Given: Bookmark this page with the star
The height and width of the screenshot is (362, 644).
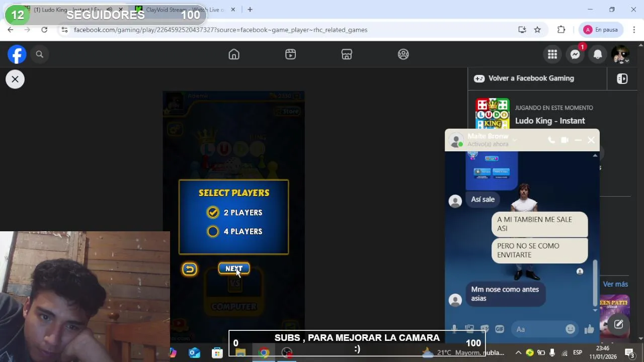Looking at the screenshot, I should pyautogui.click(x=537, y=30).
